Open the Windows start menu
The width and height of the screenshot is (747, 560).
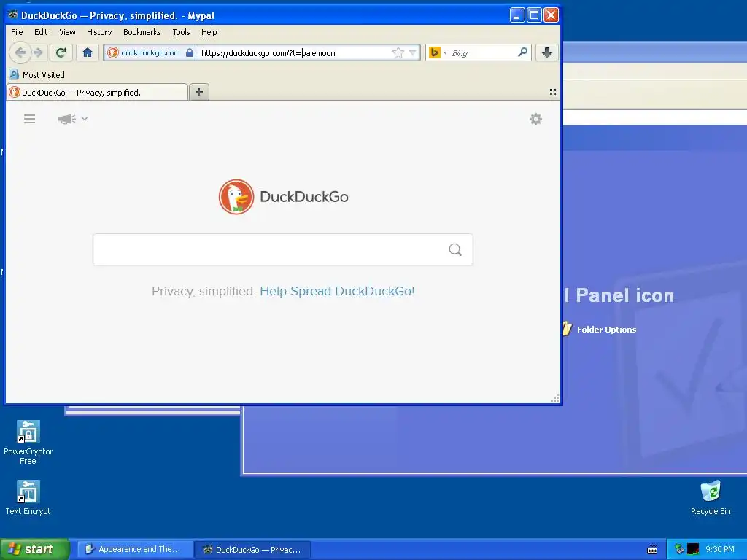[x=35, y=549]
